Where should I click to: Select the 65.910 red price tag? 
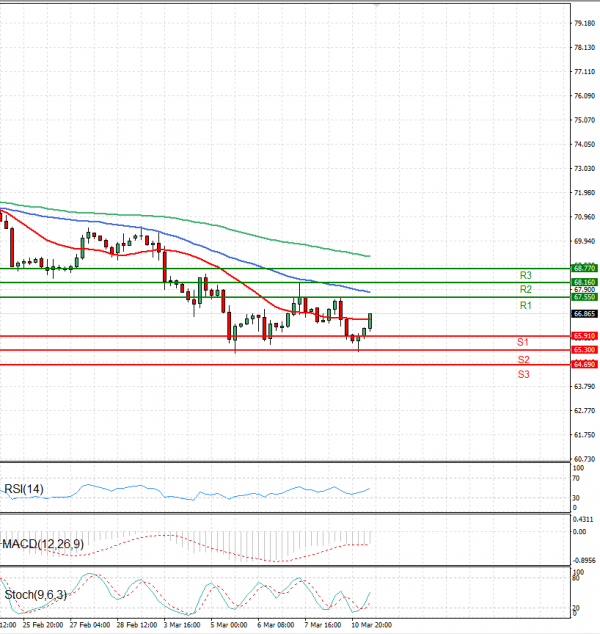[x=584, y=336]
